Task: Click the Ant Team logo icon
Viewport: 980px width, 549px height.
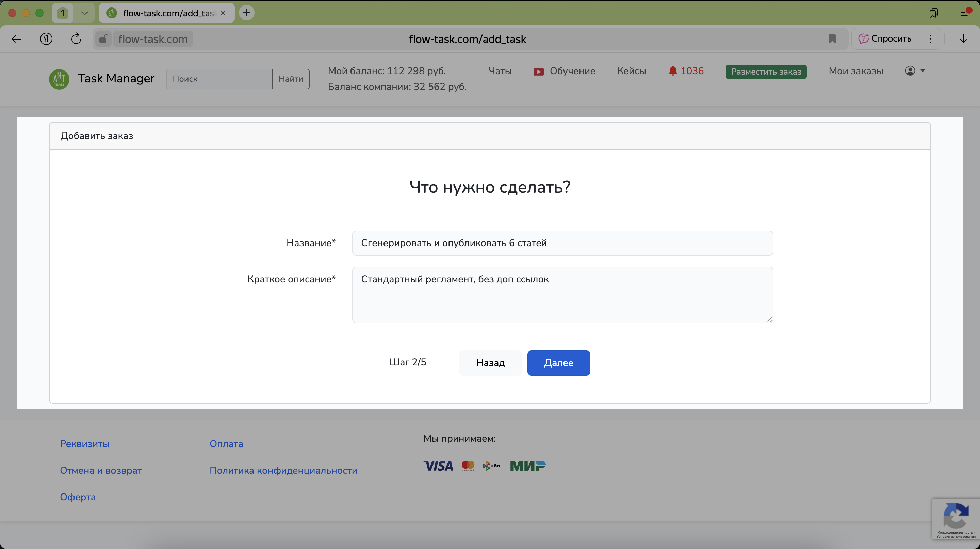Action: 59,79
